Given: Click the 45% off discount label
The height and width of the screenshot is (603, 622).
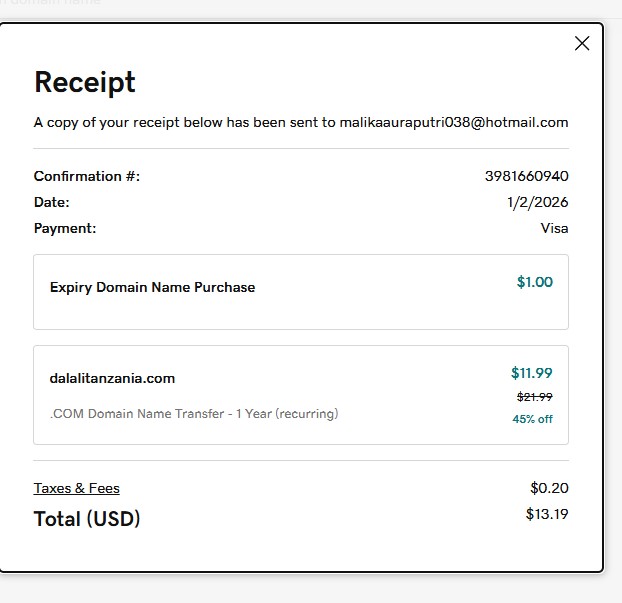Looking at the screenshot, I should tap(532, 419).
